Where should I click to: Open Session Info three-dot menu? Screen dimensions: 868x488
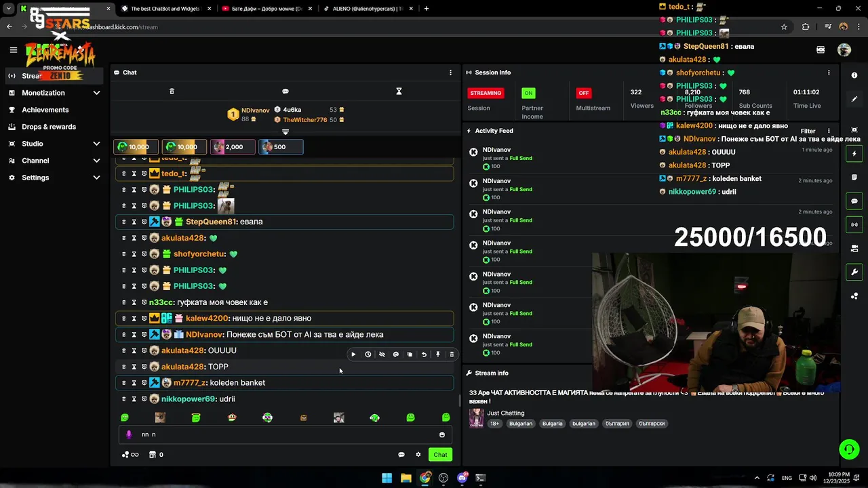[829, 73]
